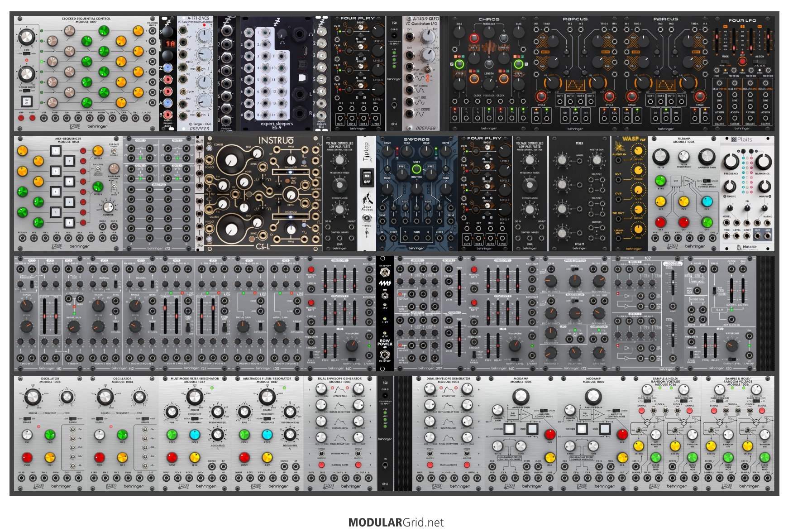The height and width of the screenshot is (532, 793).
Task: Click the Zeus Access lightning fist icon
Action: coord(367,199)
